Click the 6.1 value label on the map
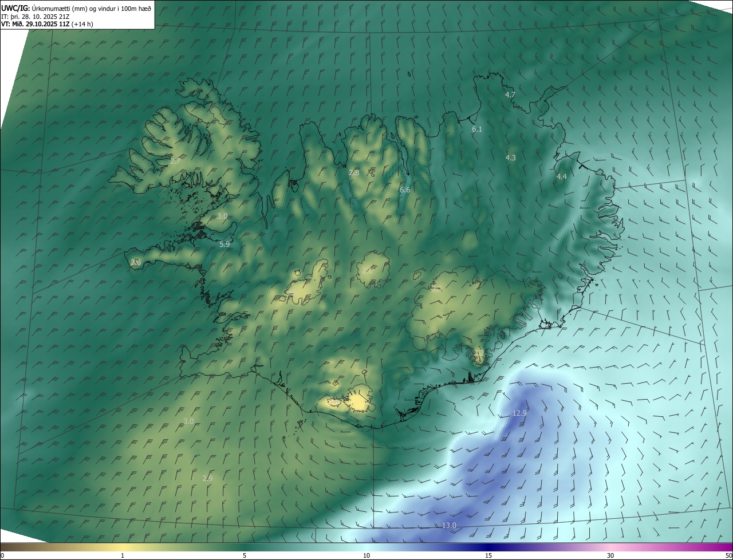Image resolution: width=733 pixels, height=560 pixels. point(477,129)
